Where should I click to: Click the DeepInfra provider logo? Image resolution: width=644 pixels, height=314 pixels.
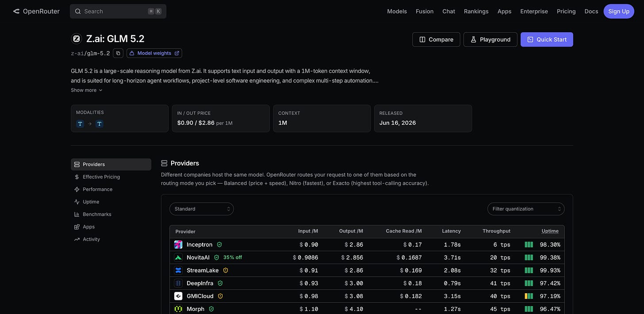[178, 283]
